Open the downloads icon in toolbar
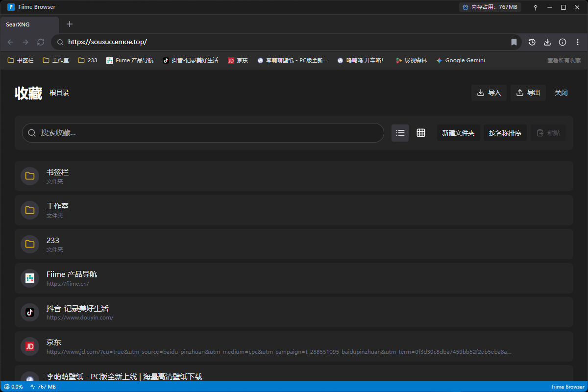The image size is (588, 392). point(547,42)
